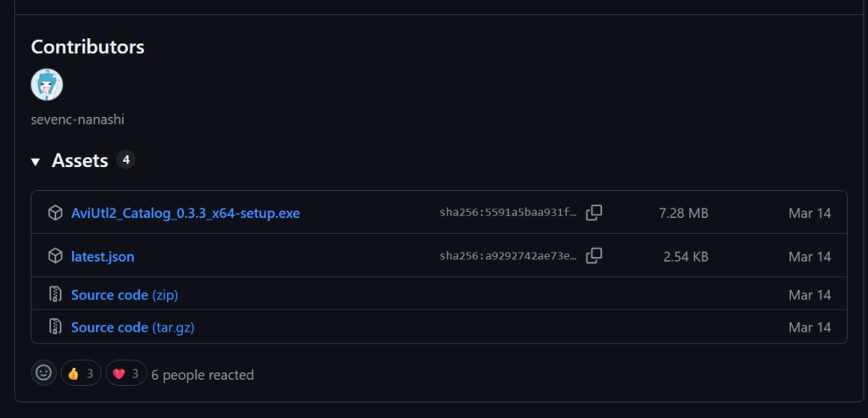Open sevenc-nanashi contributor avatar
Screen dimensions: 868x418
47,85
